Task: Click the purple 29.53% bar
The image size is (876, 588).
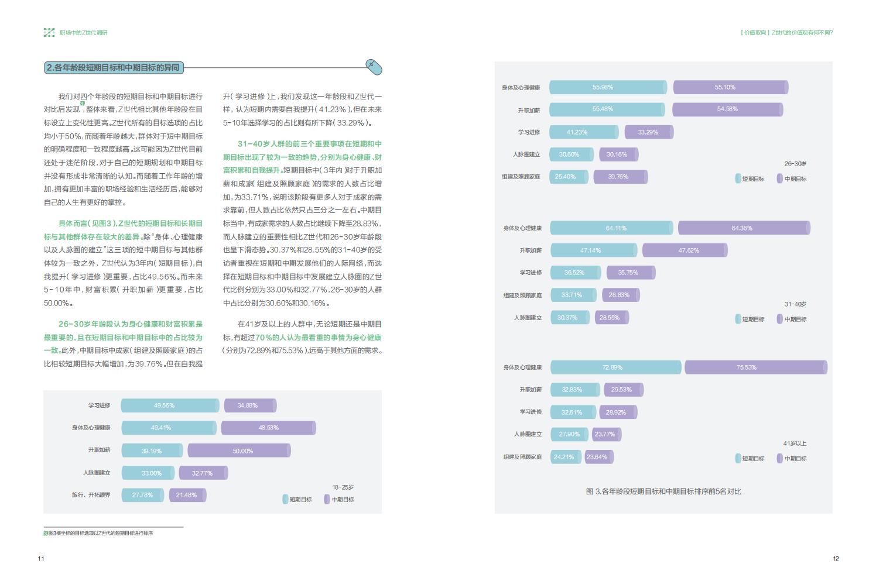Action: (624, 390)
